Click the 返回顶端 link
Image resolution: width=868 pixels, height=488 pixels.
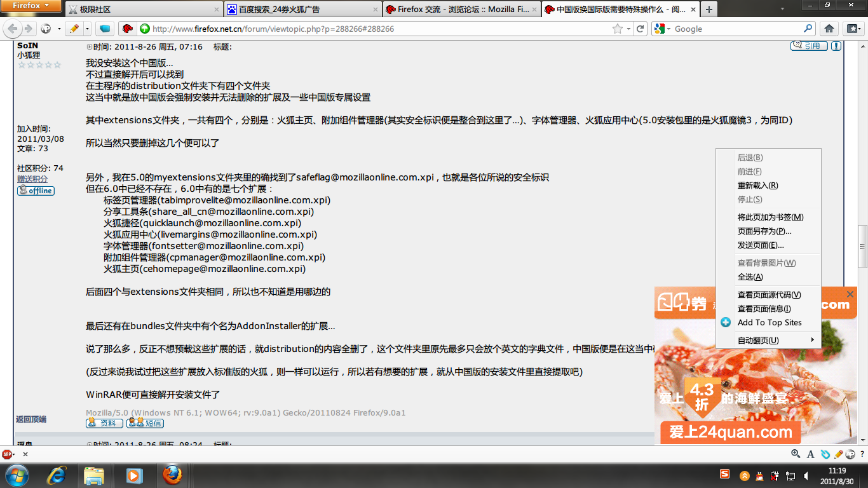point(31,419)
